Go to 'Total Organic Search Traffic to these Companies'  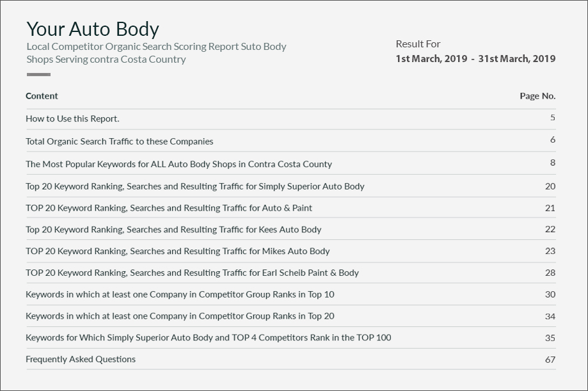coord(119,141)
